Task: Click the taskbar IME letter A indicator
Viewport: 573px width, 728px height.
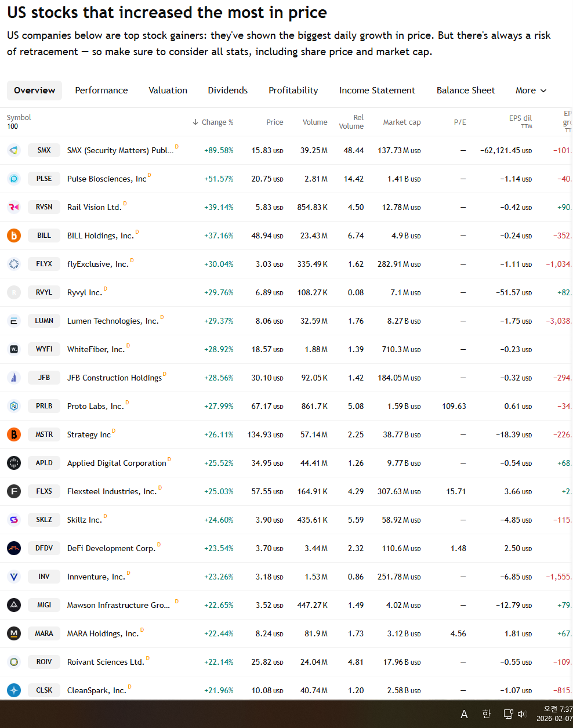Action: (x=464, y=714)
